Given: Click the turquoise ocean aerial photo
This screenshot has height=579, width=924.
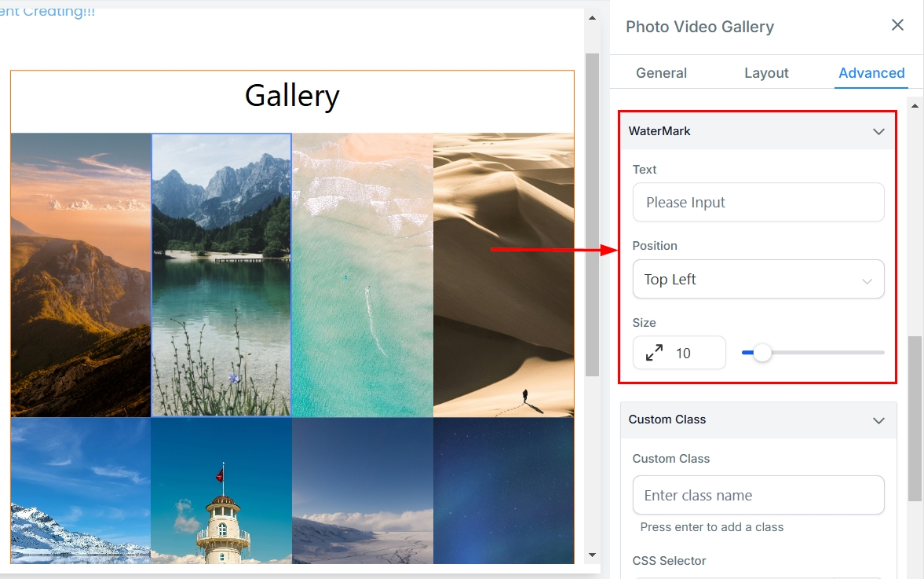Looking at the screenshot, I should point(362,275).
